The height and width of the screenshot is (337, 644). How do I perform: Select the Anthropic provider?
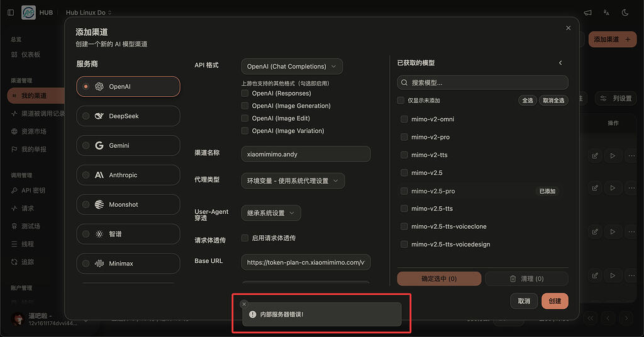click(x=128, y=175)
